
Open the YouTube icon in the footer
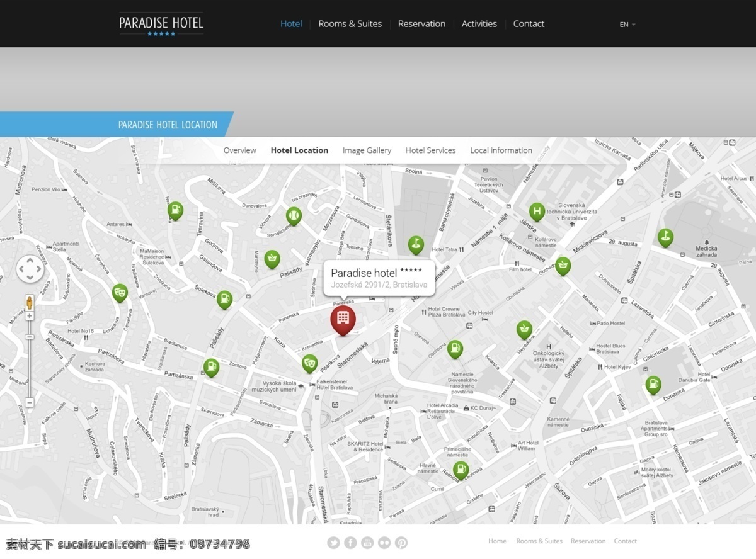click(x=367, y=543)
